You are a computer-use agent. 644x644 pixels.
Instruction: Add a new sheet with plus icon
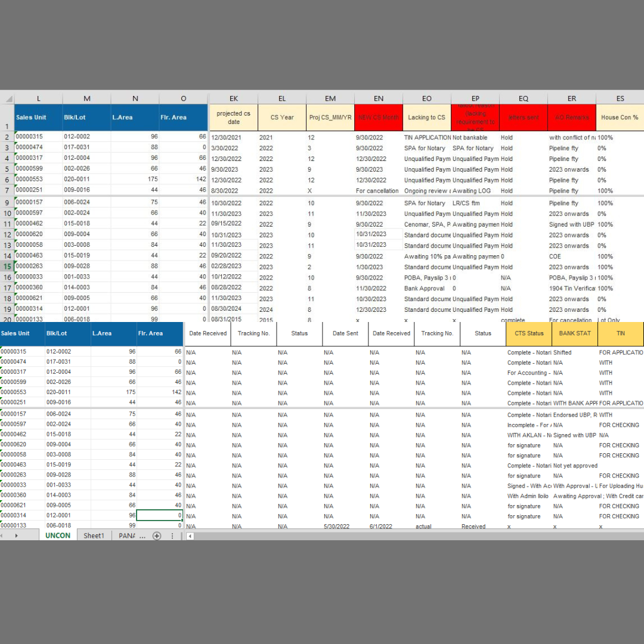[156, 535]
